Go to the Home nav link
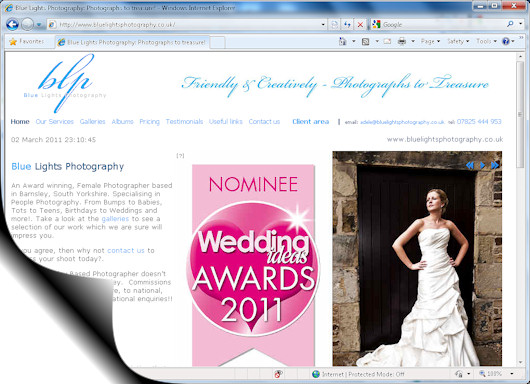530x384 pixels. (20, 122)
